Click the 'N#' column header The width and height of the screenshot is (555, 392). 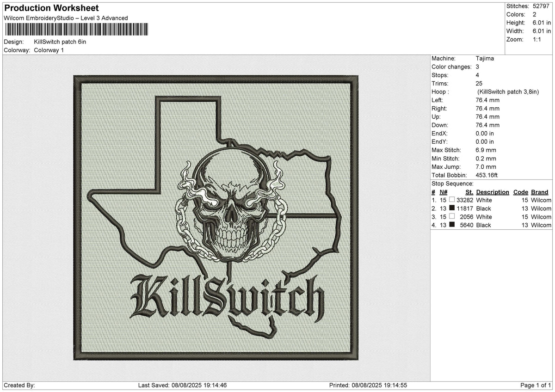tap(443, 192)
